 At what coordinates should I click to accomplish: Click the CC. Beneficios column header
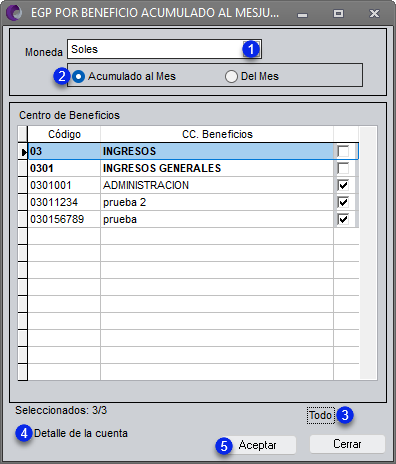click(x=217, y=134)
